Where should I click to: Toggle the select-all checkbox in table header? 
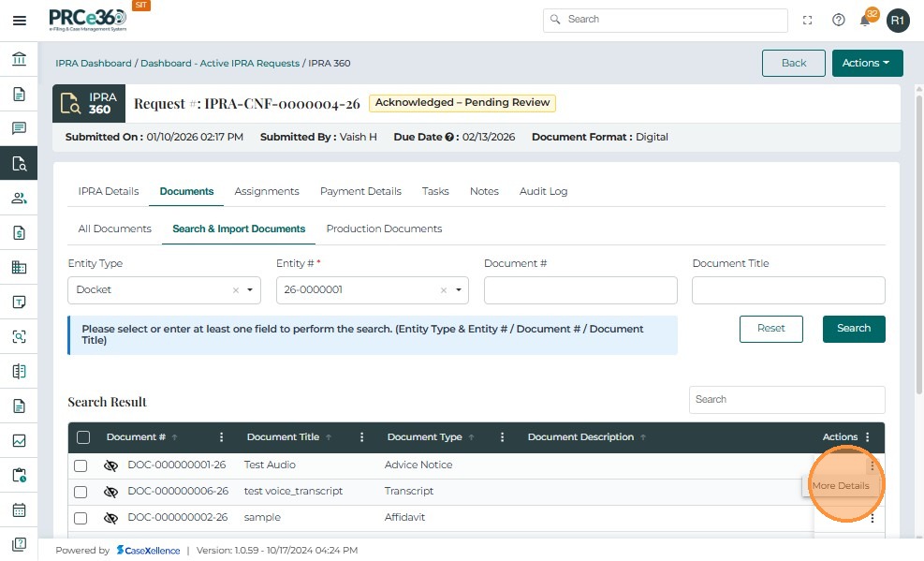point(83,437)
